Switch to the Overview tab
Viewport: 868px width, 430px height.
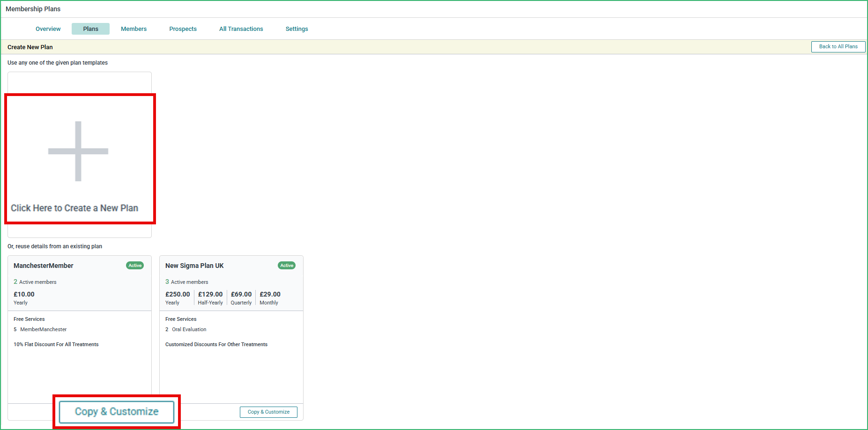click(x=48, y=29)
